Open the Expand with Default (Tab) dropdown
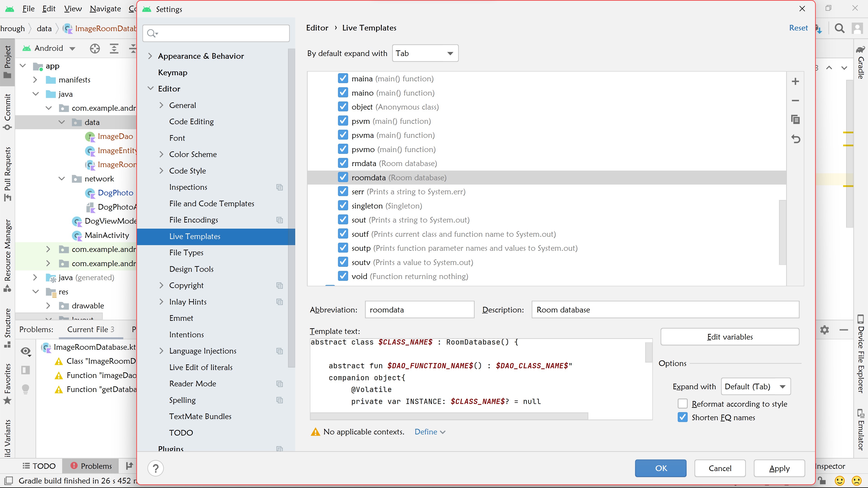The width and height of the screenshot is (868, 488). 755,386
